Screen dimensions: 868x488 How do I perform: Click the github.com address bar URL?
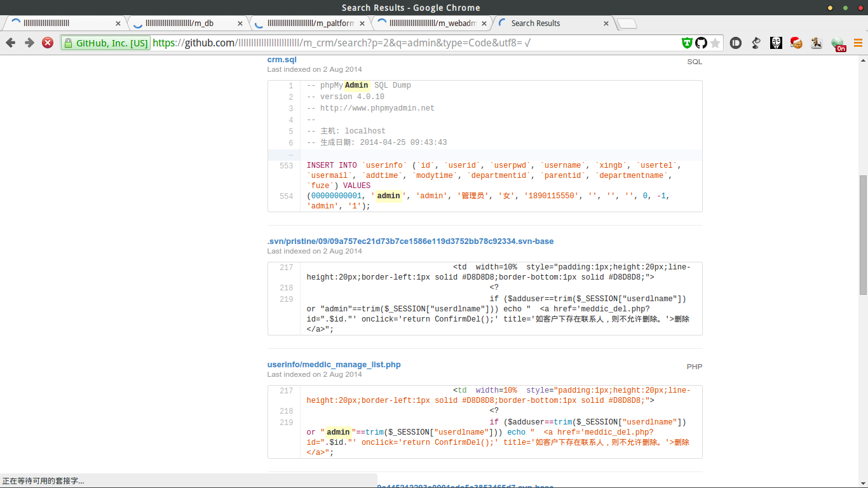342,43
